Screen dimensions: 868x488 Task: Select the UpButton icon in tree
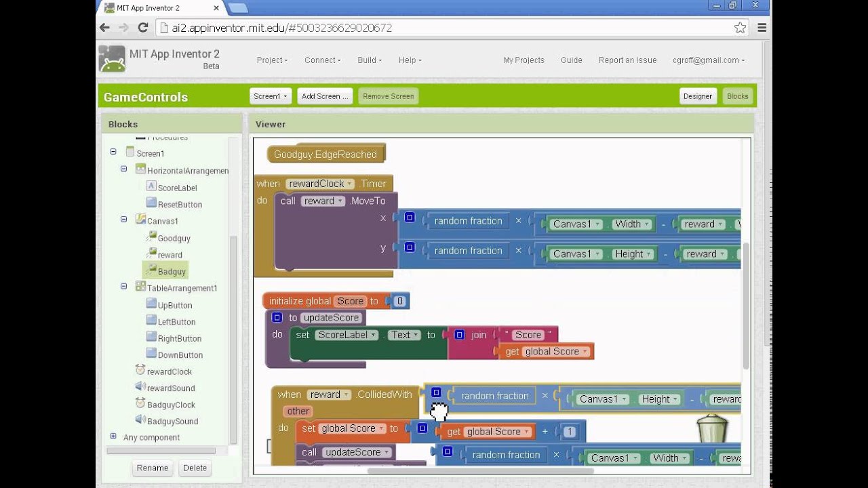[151, 304]
